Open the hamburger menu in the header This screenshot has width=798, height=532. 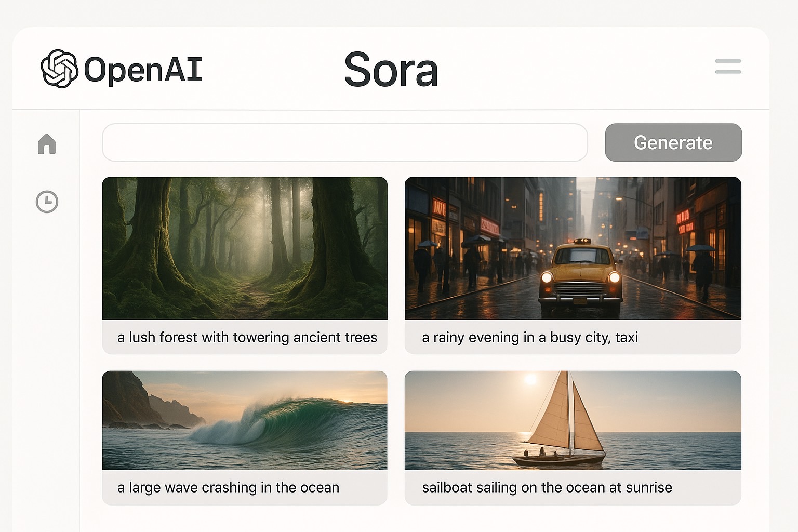tap(727, 66)
